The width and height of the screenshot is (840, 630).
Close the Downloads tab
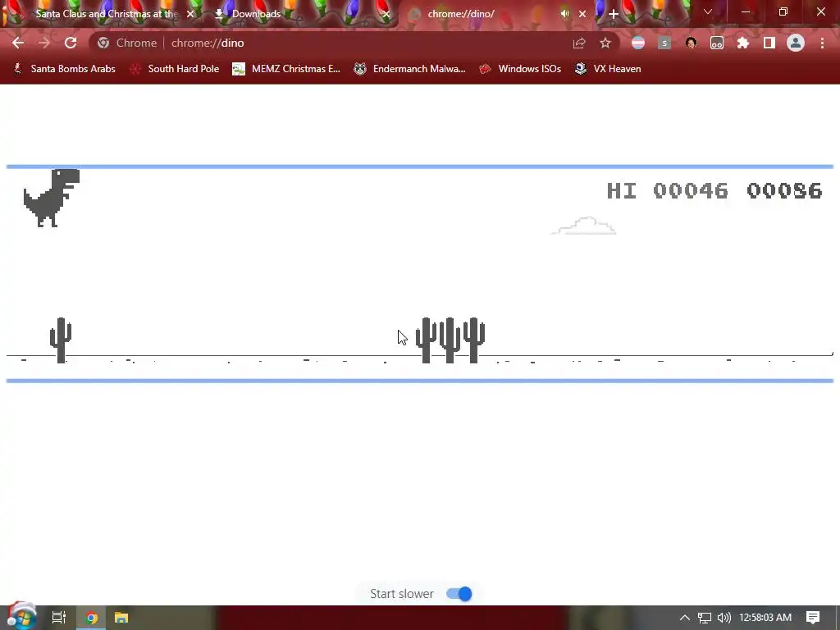[x=386, y=14]
